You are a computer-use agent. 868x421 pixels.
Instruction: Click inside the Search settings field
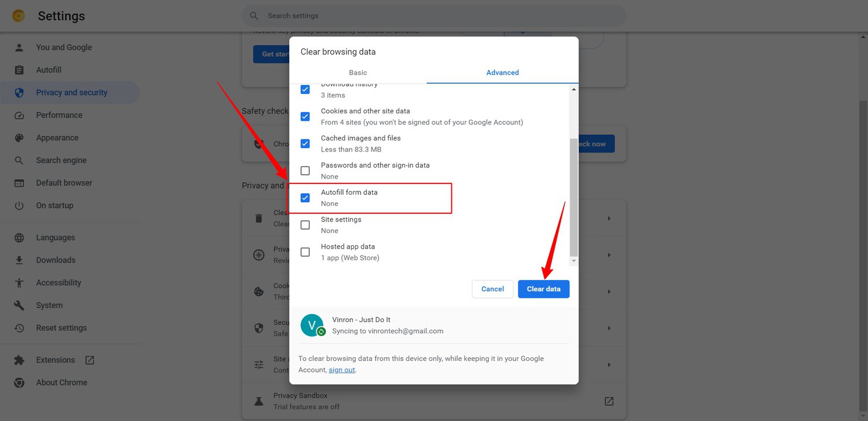pos(433,16)
